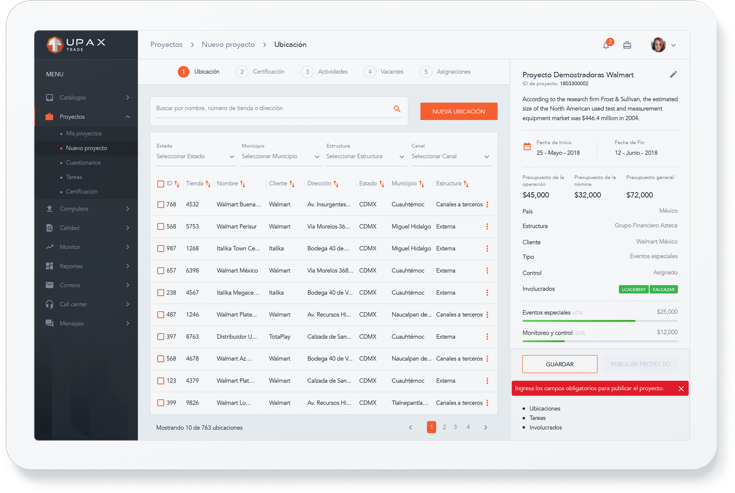Expand the Catálogos menu chevron
The image size is (735, 493).
[128, 97]
